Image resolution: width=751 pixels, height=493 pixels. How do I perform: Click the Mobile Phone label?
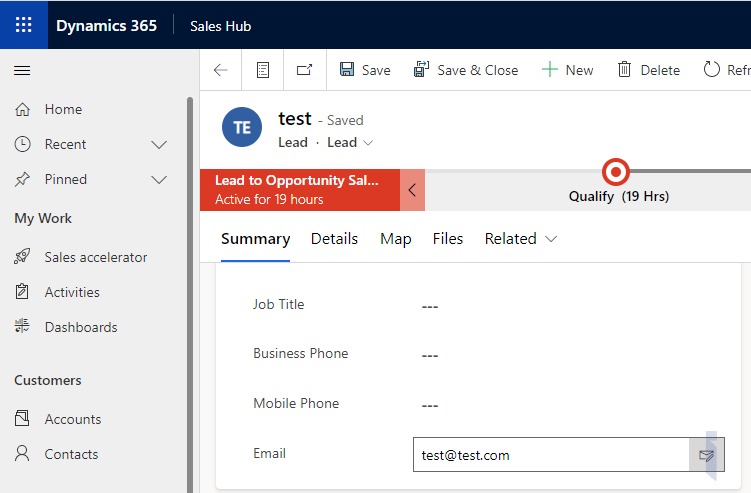[296, 403]
